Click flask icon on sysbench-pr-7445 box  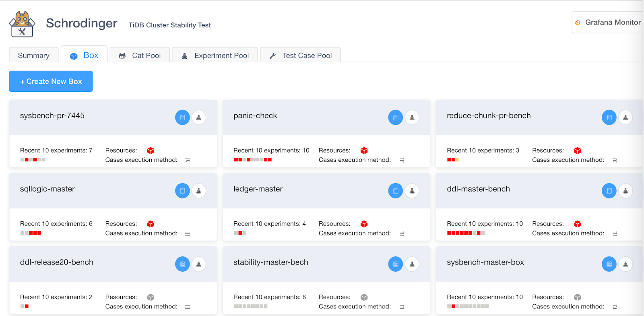[x=199, y=118]
